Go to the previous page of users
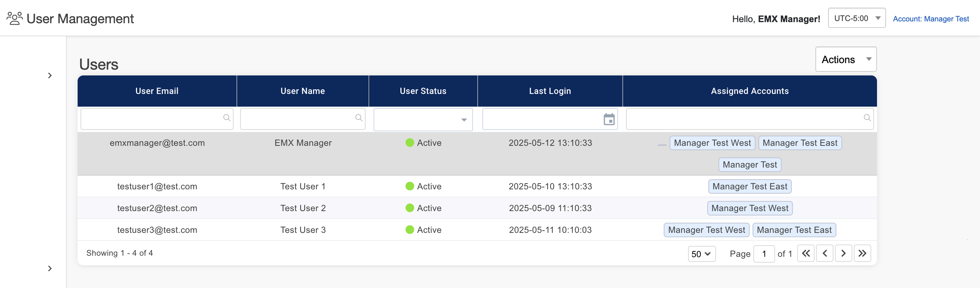 pyautogui.click(x=824, y=254)
